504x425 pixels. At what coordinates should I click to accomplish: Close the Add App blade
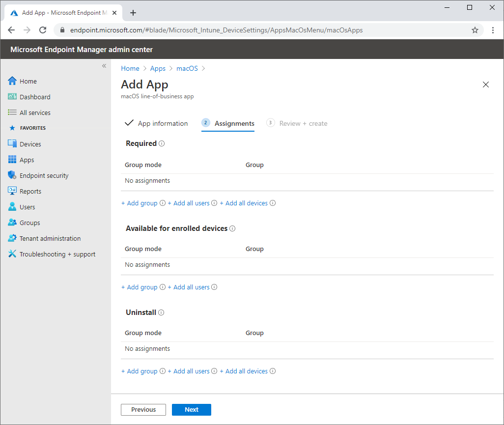coord(486,85)
